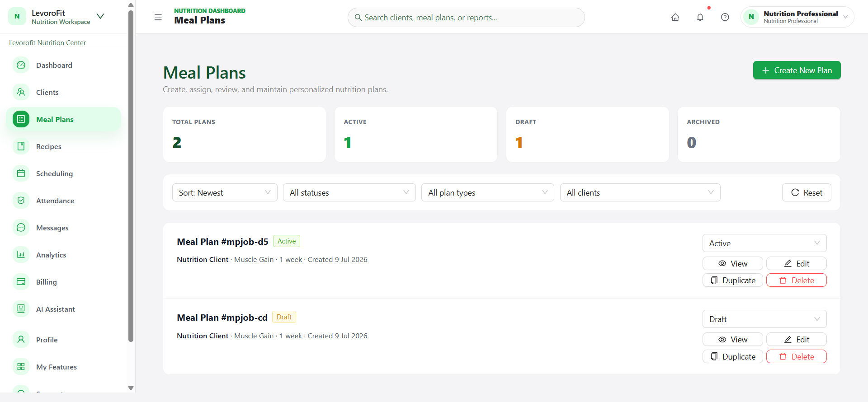Change status dropdown for plan #mpjob-d5

(x=764, y=243)
